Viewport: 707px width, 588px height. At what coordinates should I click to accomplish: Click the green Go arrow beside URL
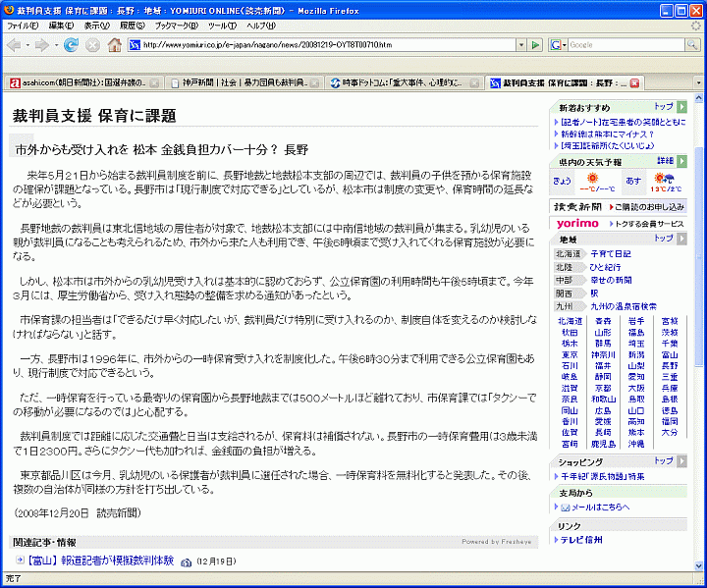[x=535, y=45]
